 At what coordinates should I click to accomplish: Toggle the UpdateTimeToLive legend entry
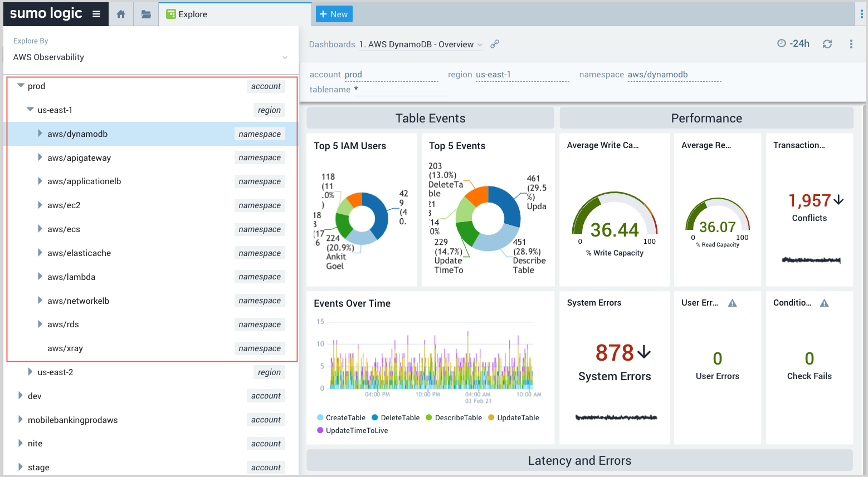pos(352,430)
